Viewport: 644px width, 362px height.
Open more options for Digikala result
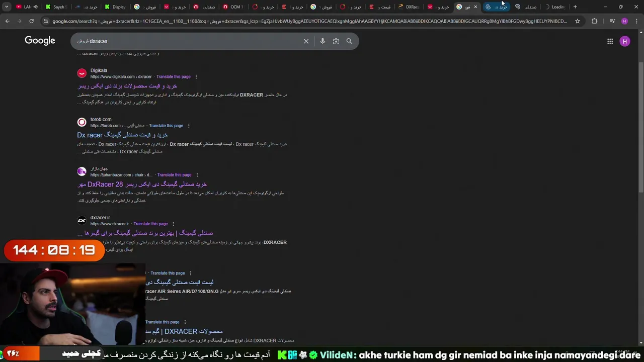tap(196, 77)
